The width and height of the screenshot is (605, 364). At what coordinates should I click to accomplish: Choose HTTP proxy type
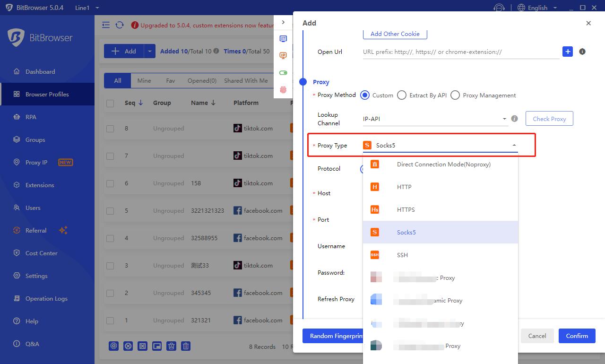pos(441,187)
